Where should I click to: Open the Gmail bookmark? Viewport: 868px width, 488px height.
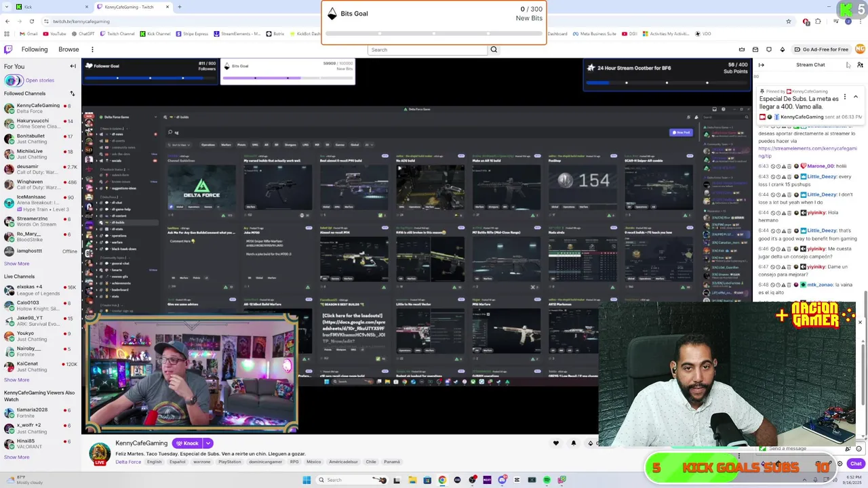pos(28,34)
